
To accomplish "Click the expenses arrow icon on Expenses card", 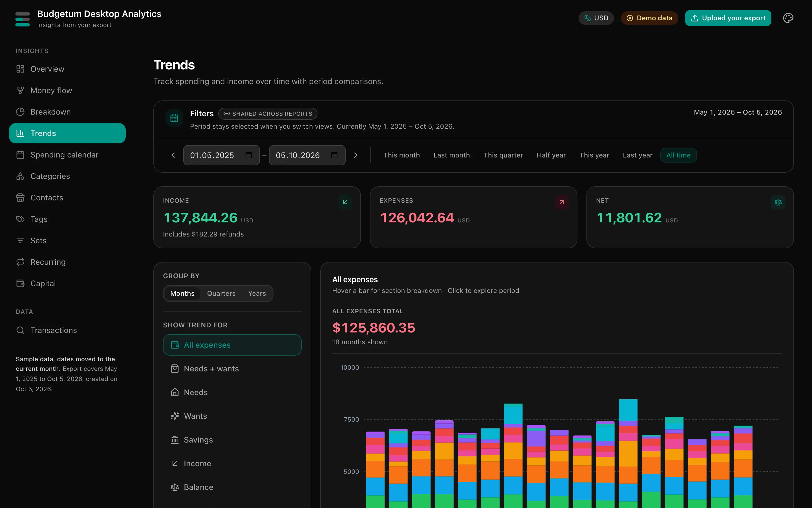I will coord(561,202).
